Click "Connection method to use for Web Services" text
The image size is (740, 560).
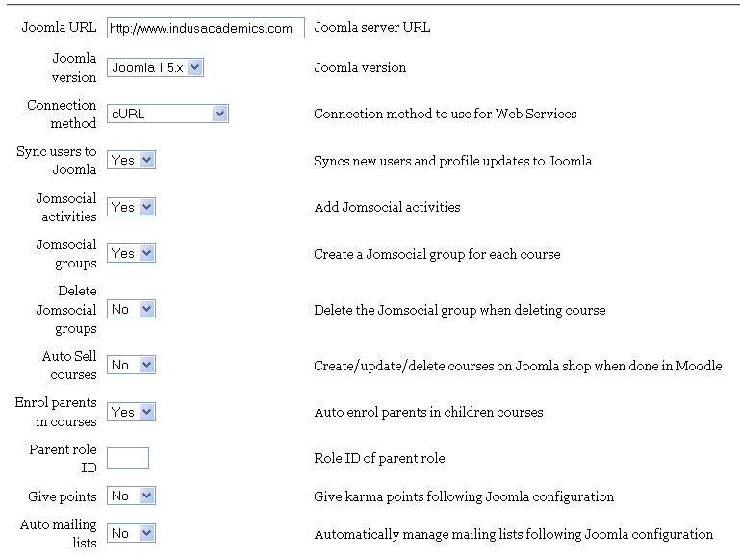pyautogui.click(x=445, y=114)
